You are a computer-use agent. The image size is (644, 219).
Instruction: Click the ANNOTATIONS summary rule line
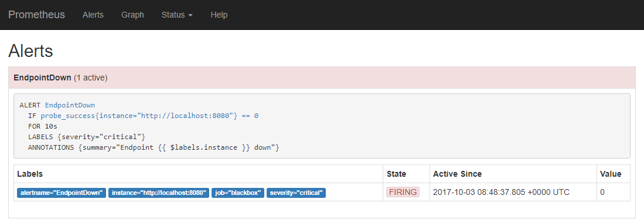154,148
